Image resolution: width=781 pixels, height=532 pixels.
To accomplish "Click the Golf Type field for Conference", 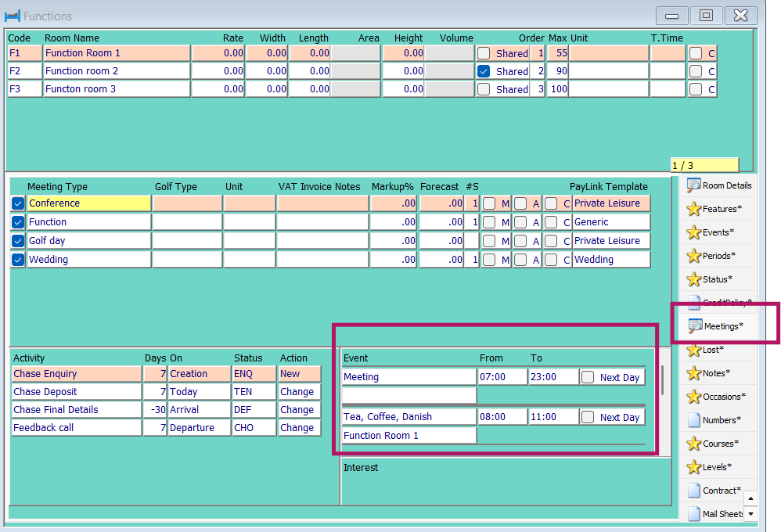I will point(187,203).
